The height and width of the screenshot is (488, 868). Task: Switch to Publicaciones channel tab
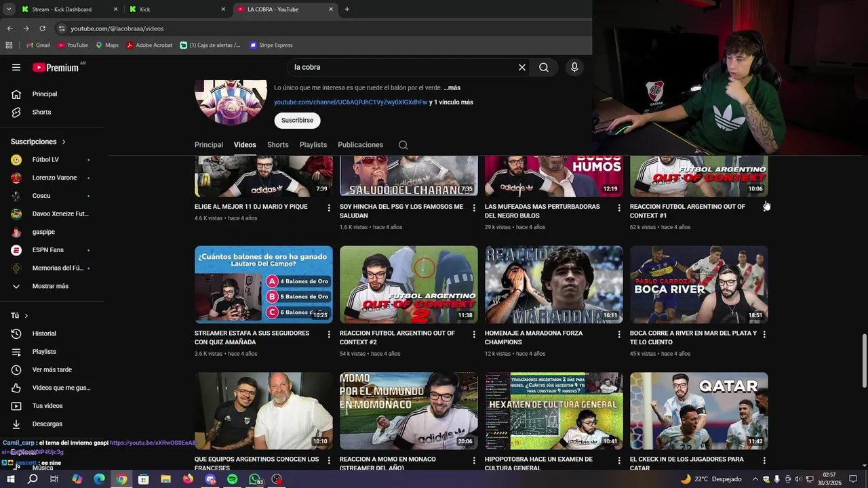[x=360, y=145]
